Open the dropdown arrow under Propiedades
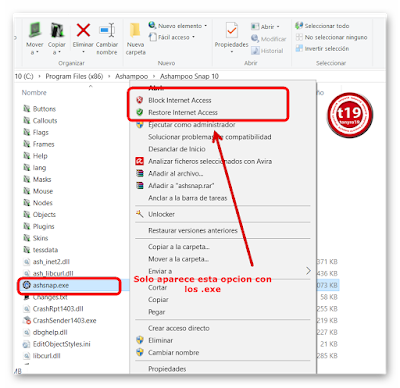The height and width of the screenshot is (388, 400). click(x=231, y=52)
